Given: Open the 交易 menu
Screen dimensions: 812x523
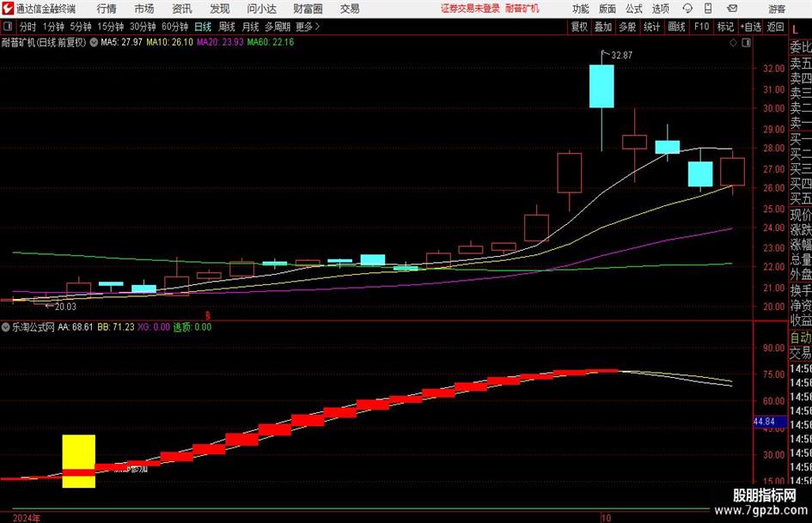Looking at the screenshot, I should (350, 9).
